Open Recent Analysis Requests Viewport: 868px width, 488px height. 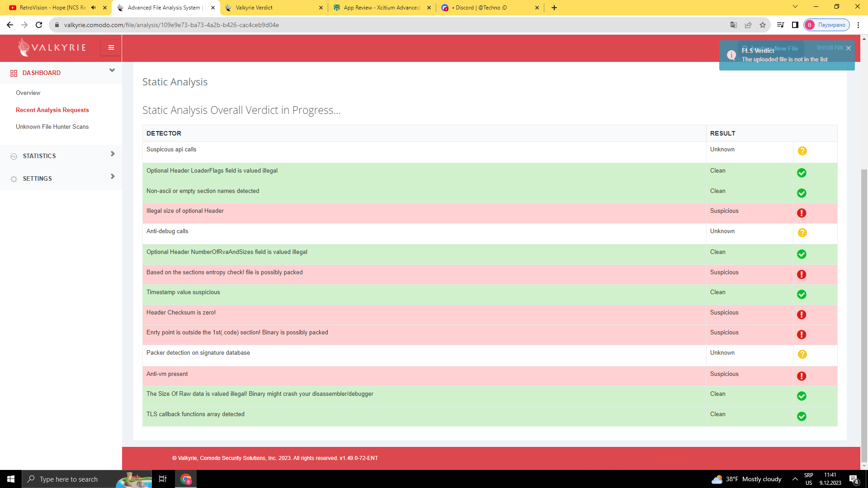52,110
